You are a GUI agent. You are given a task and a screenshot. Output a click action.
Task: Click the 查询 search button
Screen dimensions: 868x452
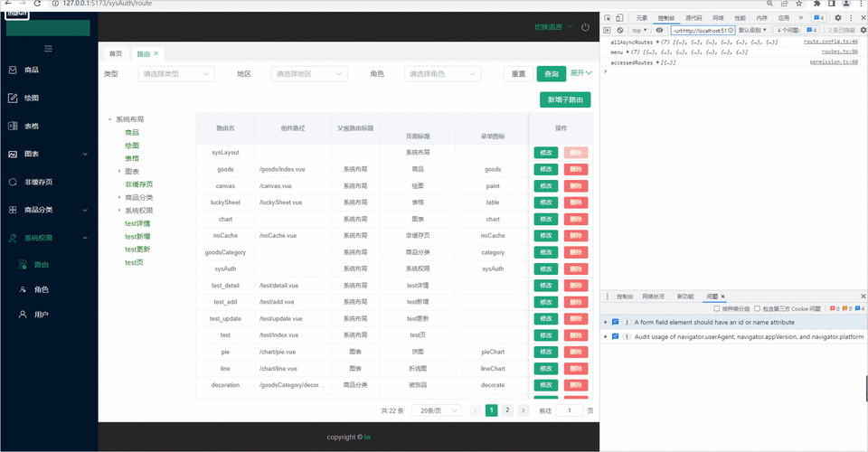(552, 73)
